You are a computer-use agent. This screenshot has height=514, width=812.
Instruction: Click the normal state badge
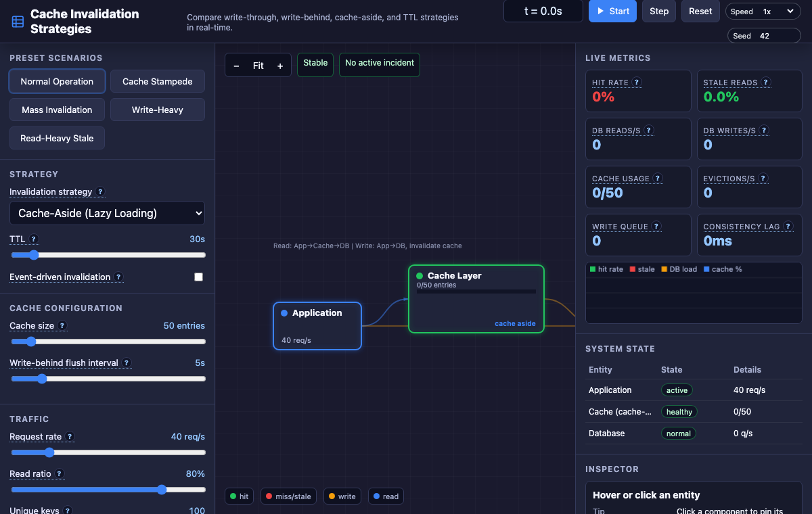(678, 434)
